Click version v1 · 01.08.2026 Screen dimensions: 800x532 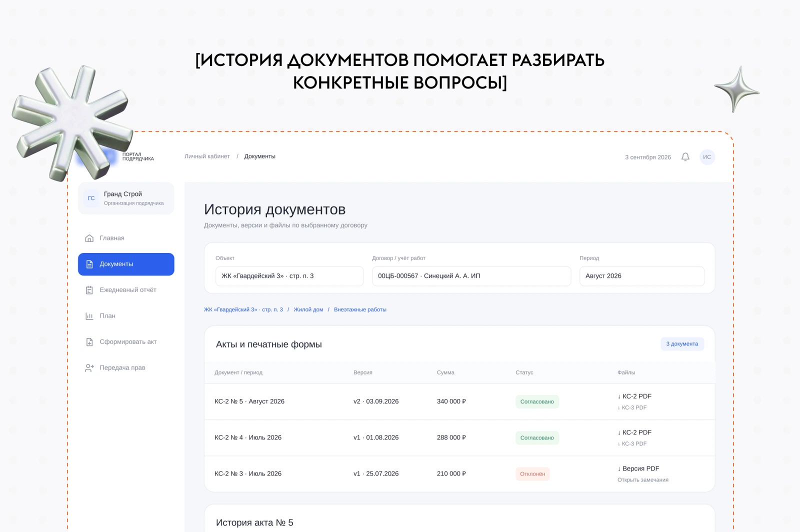point(376,437)
